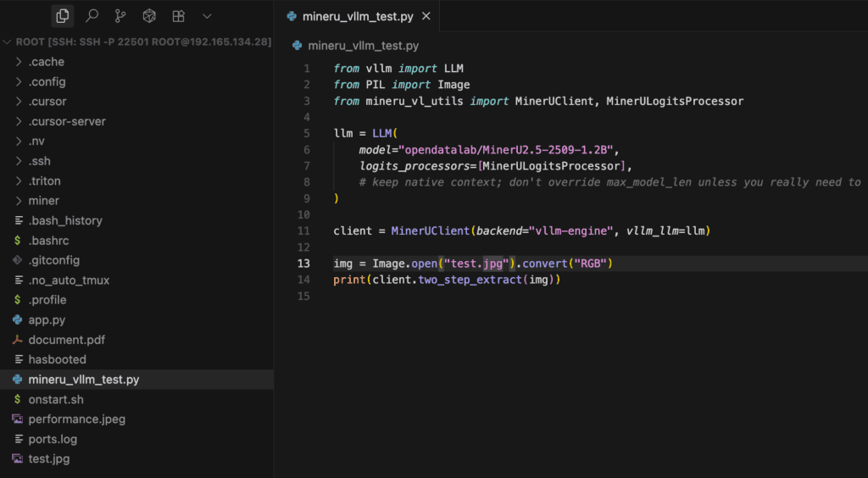Expand the .cache folder
Viewport: 868px width, 478px height.
pyautogui.click(x=46, y=62)
